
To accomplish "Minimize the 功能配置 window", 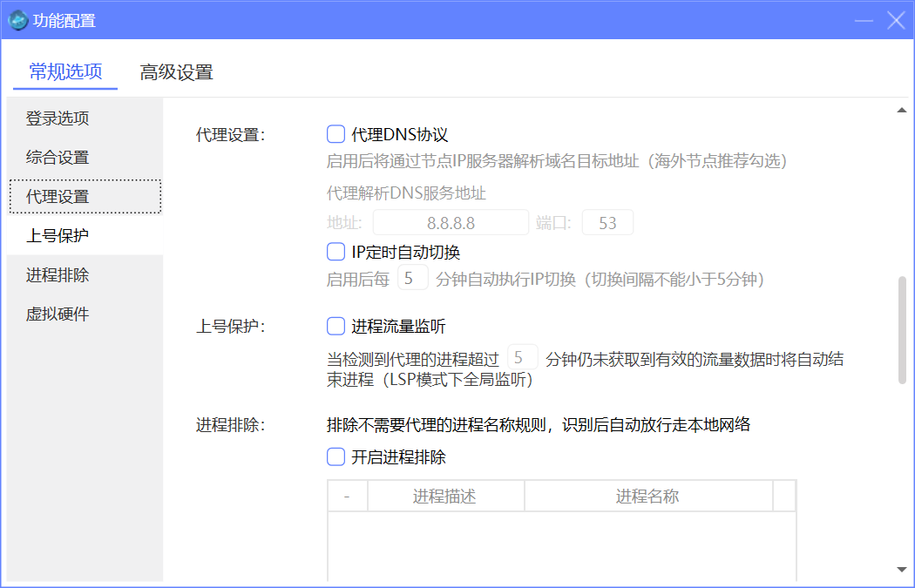I will click(864, 21).
